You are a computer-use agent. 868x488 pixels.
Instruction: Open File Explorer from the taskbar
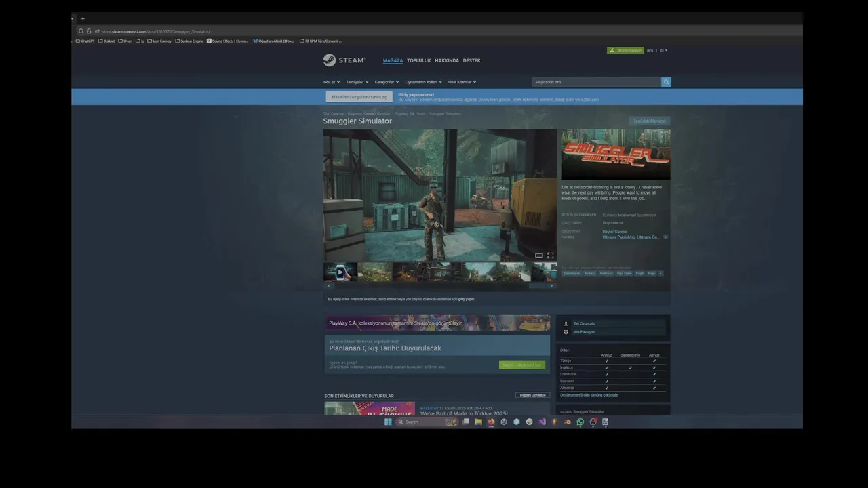[478, 422]
